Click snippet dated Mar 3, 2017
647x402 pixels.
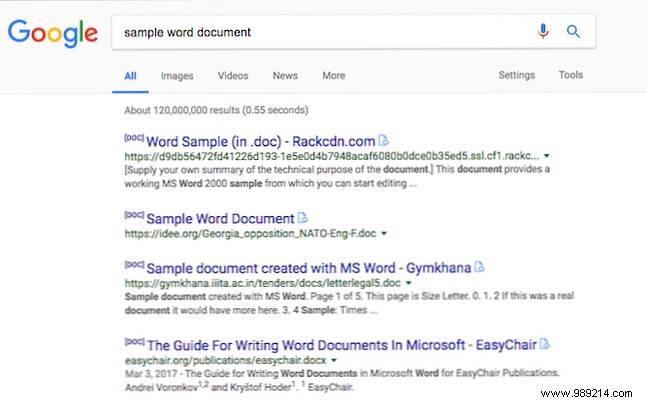342,380
